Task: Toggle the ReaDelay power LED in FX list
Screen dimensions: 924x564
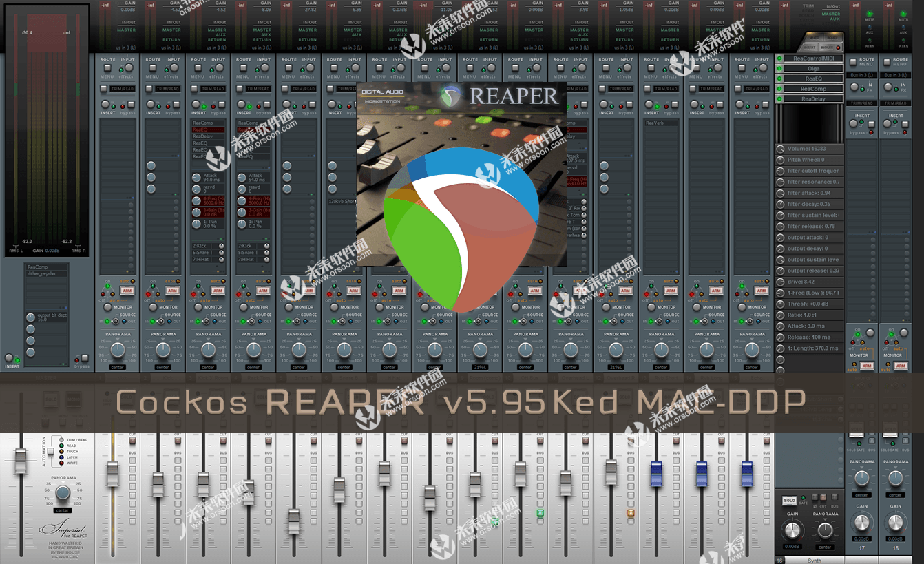Action: pos(779,98)
